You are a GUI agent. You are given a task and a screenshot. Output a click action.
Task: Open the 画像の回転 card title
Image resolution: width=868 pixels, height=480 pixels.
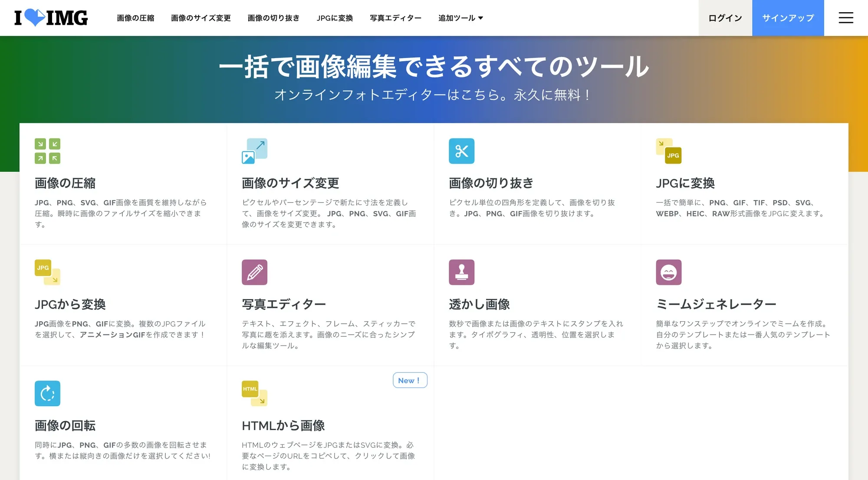pos(65,425)
